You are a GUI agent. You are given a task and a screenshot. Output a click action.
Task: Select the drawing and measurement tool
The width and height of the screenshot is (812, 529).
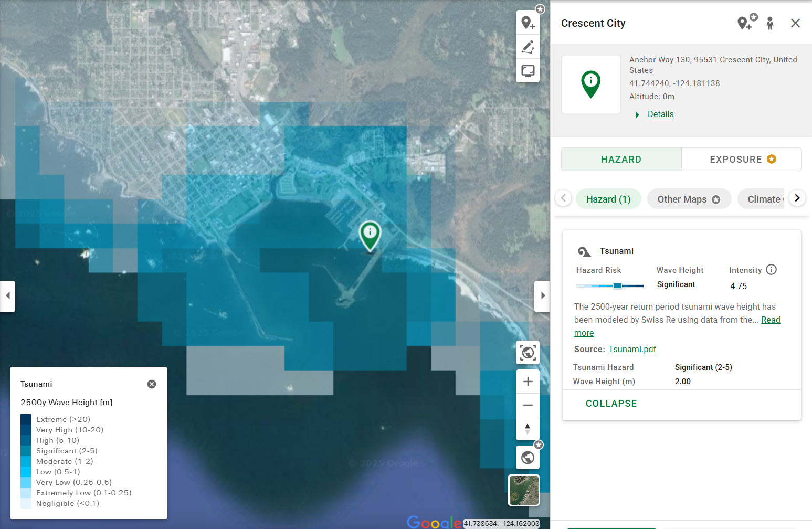tap(528, 47)
